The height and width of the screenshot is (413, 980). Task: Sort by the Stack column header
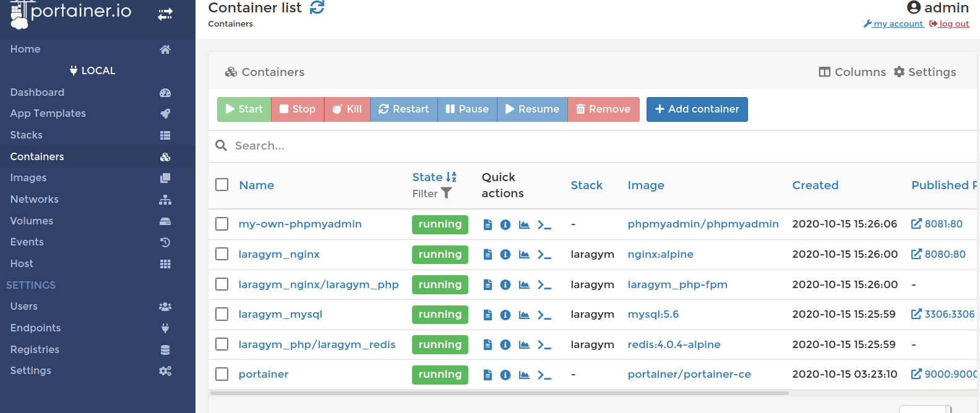pyautogui.click(x=587, y=185)
